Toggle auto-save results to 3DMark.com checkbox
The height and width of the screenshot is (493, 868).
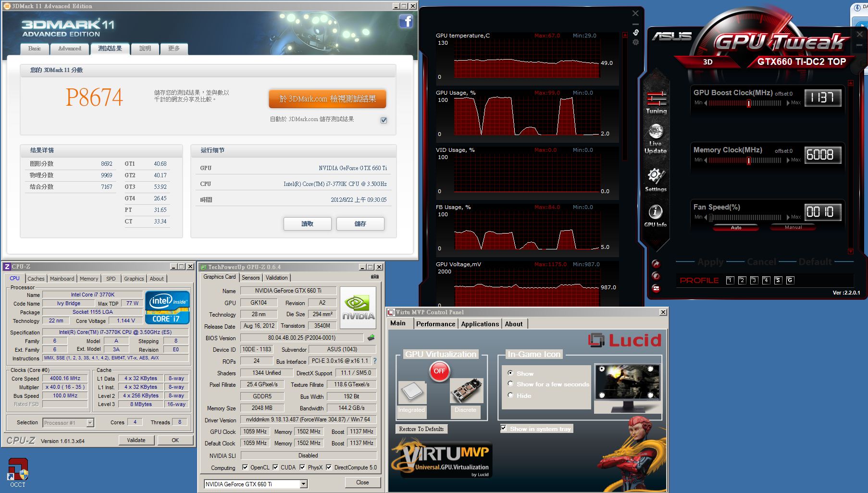[384, 120]
